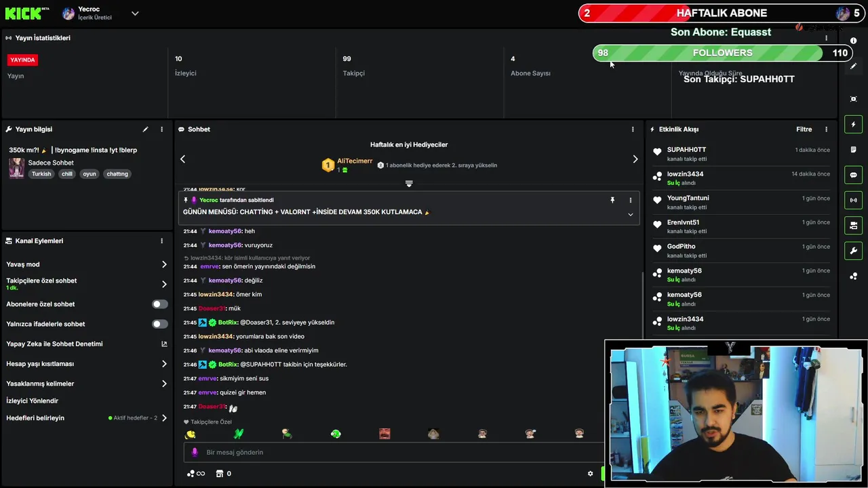Screen dimensions: 868x488
Task: Select the green X emote
Action: [x=238, y=434]
